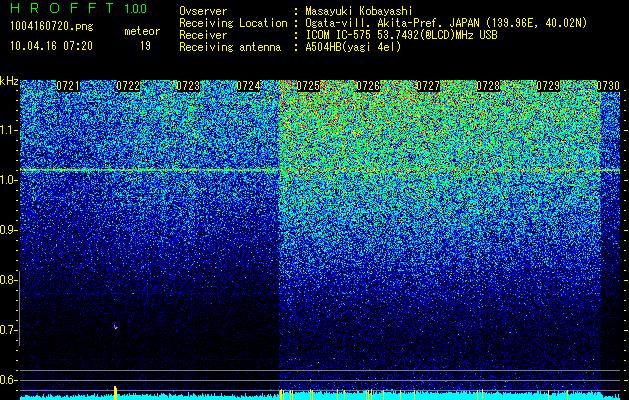This screenshot has height=400, width=629.
Task: Click the 0.7 kHz axis label
Action: click(8, 330)
